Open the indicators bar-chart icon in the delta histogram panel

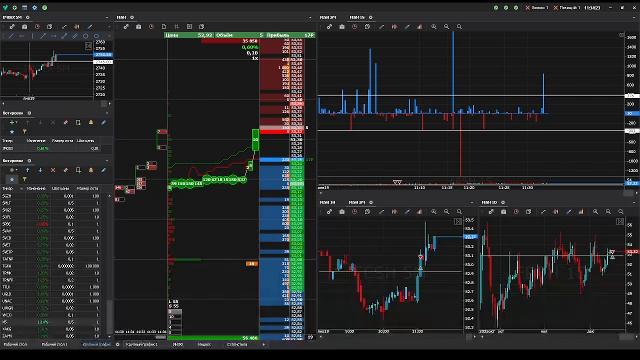pos(420,27)
